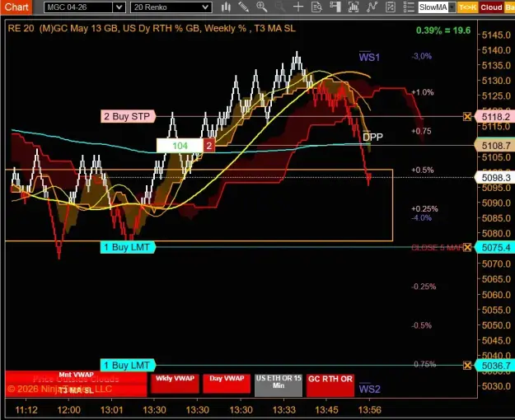Click the 5098.3 current price tag
Image resolution: width=515 pixels, height=420 pixels.
coord(495,178)
